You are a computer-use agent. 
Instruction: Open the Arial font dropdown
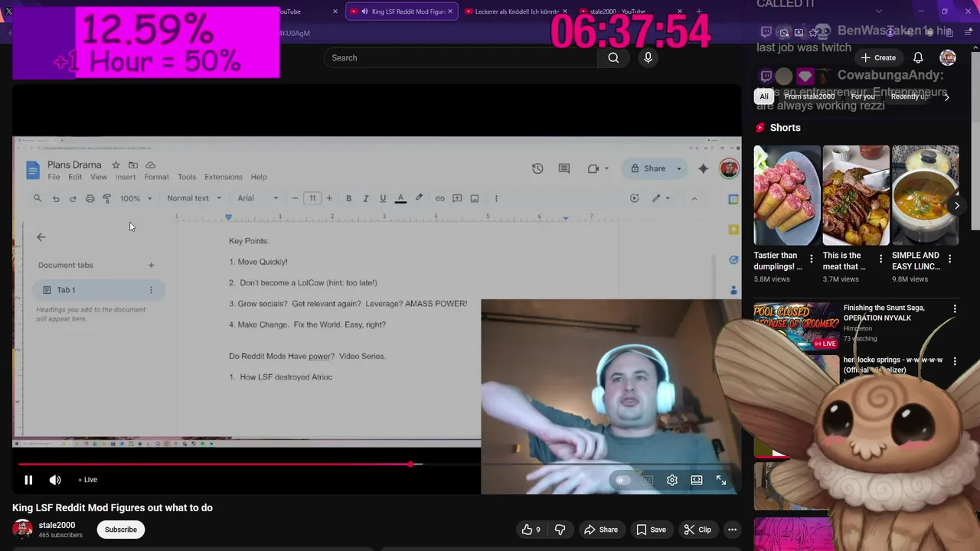[x=258, y=198]
